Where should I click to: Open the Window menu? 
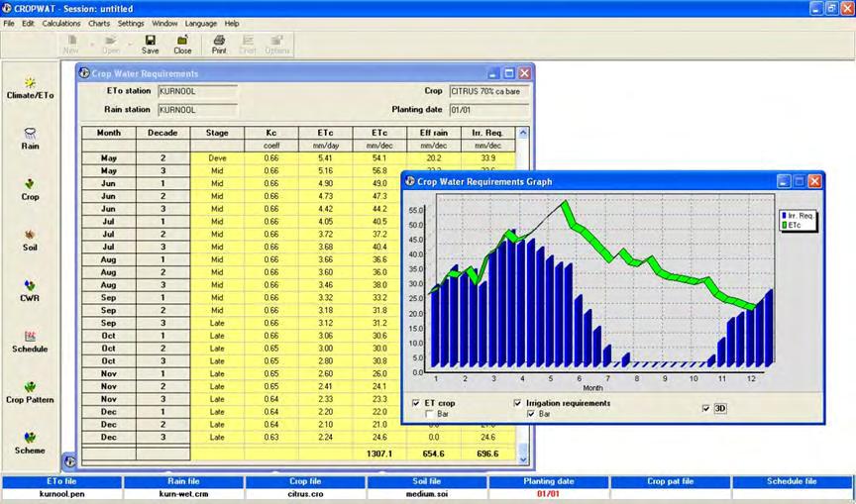pos(164,24)
